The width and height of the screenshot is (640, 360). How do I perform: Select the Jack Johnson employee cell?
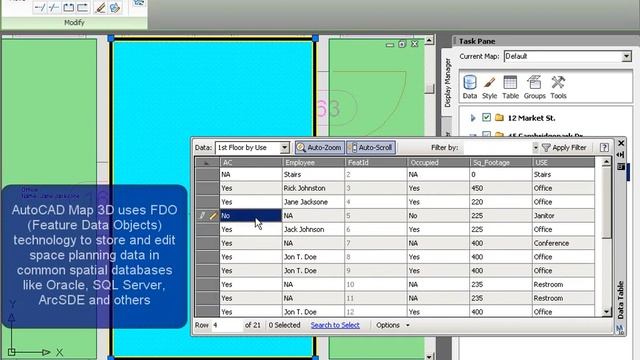[x=313, y=229]
